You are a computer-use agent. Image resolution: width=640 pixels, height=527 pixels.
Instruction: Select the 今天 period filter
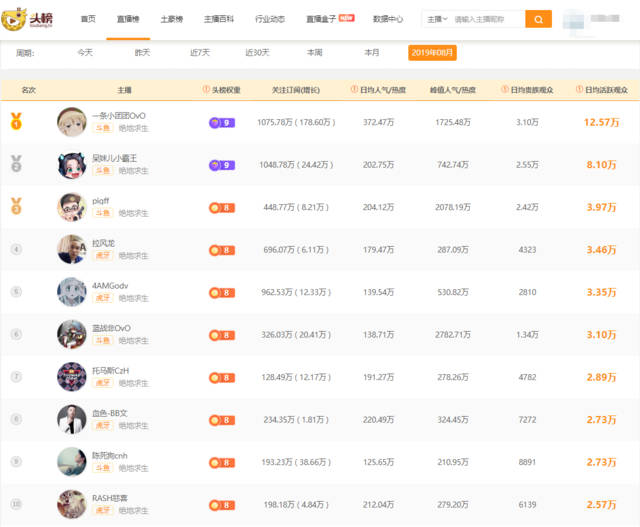tap(85, 52)
